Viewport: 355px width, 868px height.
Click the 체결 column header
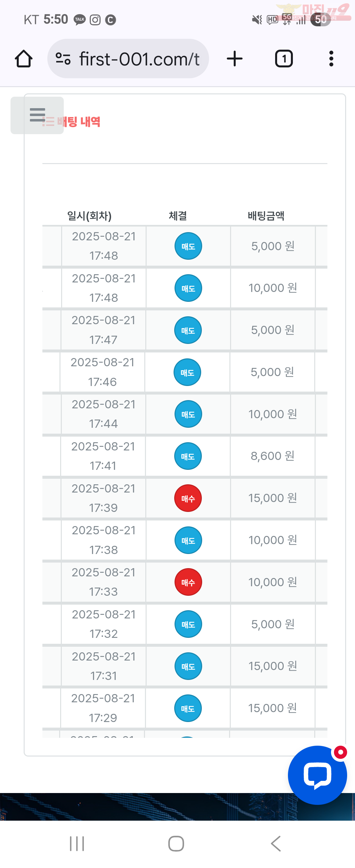(x=178, y=216)
